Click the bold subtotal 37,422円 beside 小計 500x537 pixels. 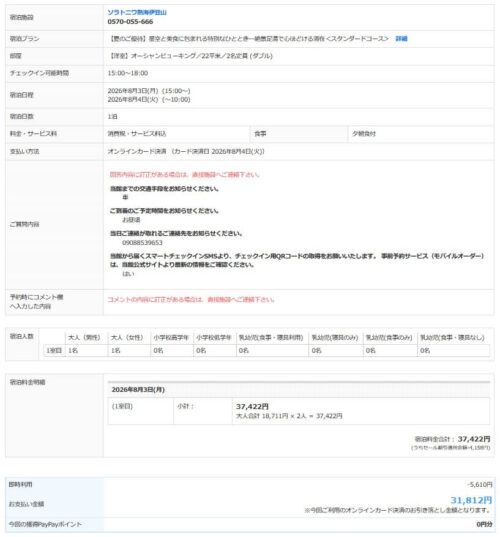(252, 407)
